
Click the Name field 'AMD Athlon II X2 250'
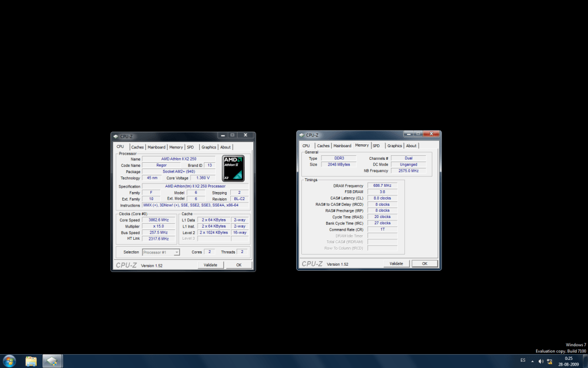(179, 159)
